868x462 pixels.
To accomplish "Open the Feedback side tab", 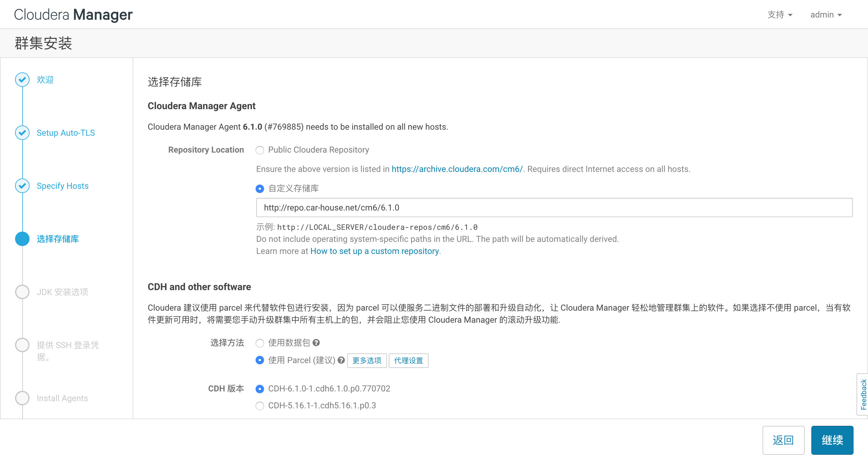I will click(863, 394).
